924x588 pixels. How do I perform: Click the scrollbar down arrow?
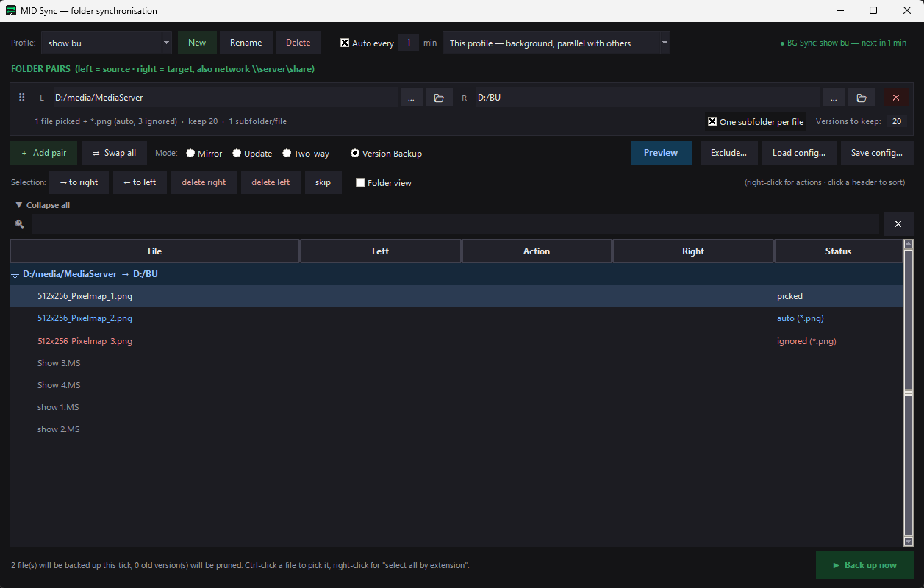point(908,542)
